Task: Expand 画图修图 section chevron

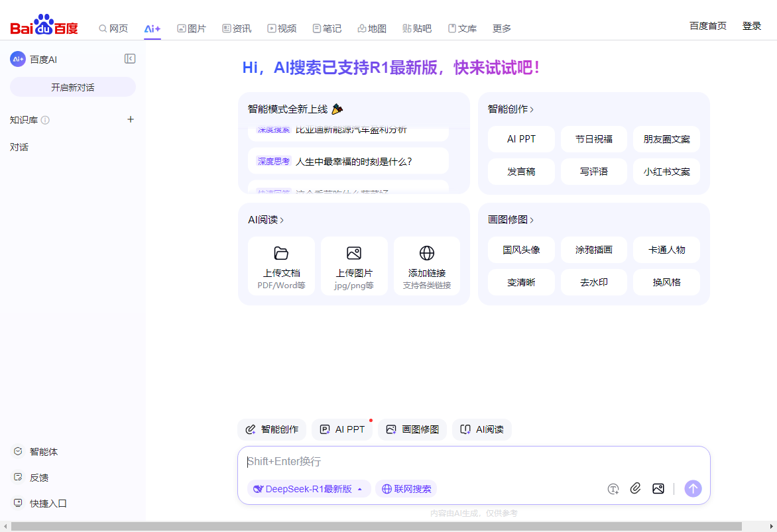Action: pyautogui.click(x=532, y=220)
